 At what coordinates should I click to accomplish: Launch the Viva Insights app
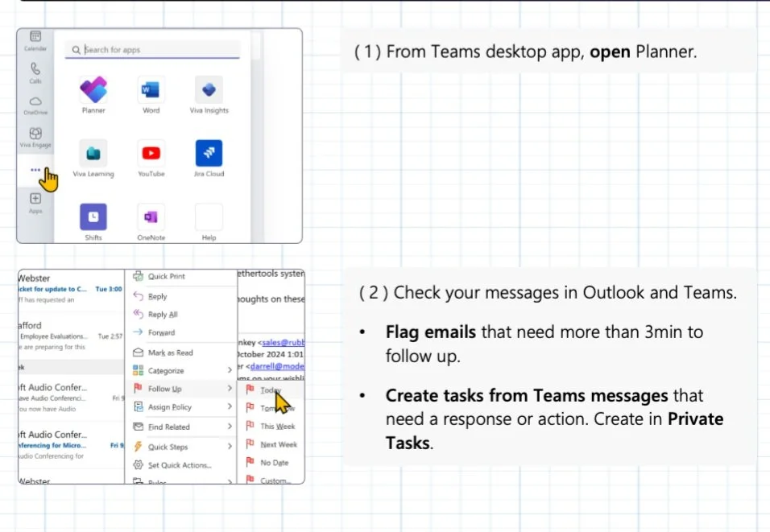pyautogui.click(x=209, y=90)
